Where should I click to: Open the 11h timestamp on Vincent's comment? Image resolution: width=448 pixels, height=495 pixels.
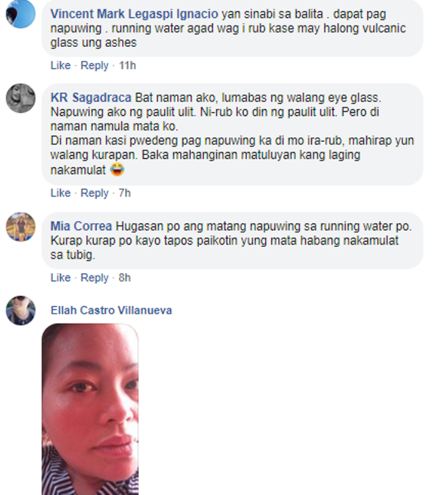(x=127, y=65)
